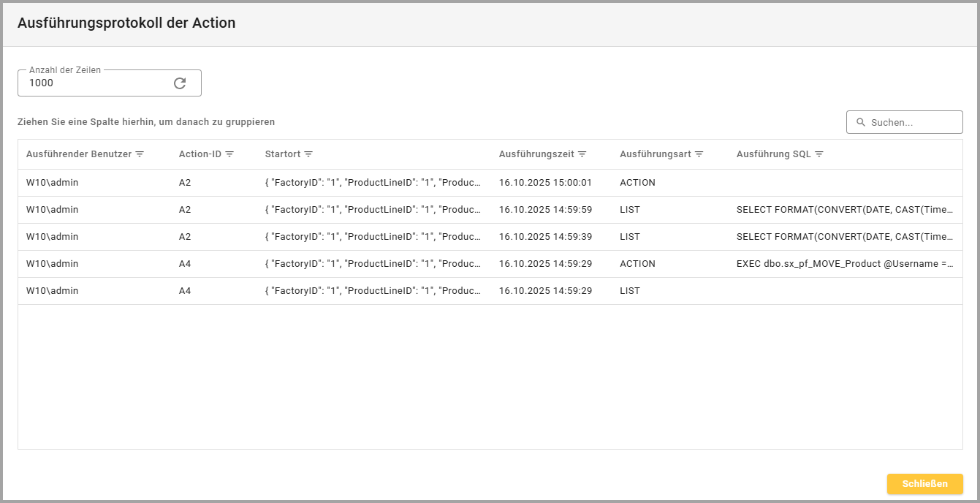Click the Schließen button
The width and height of the screenshot is (980, 503).
pos(924,484)
